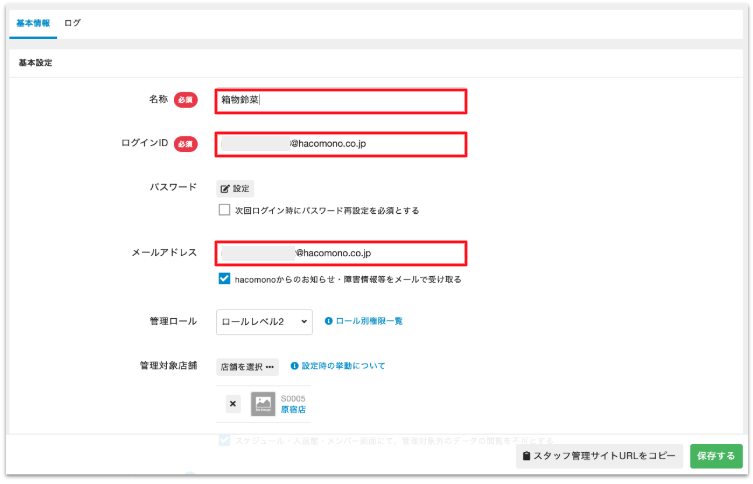The height and width of the screenshot is (484, 753).
Task: Click the info icon beside 設定時の挙動について
Action: (295, 366)
